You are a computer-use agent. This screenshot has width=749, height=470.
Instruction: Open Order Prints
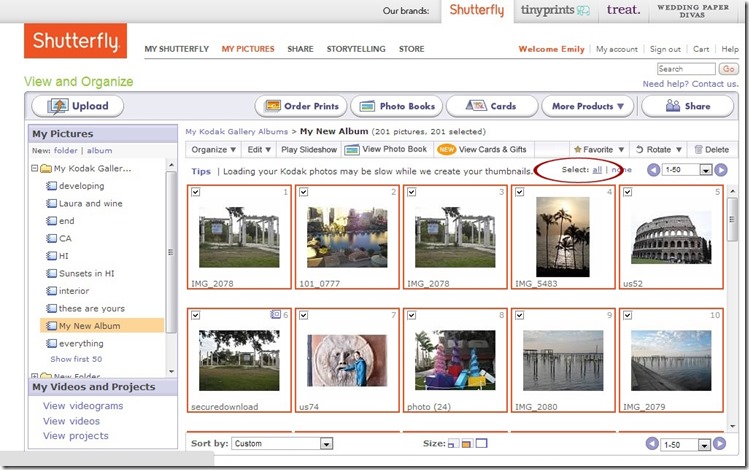coord(300,106)
